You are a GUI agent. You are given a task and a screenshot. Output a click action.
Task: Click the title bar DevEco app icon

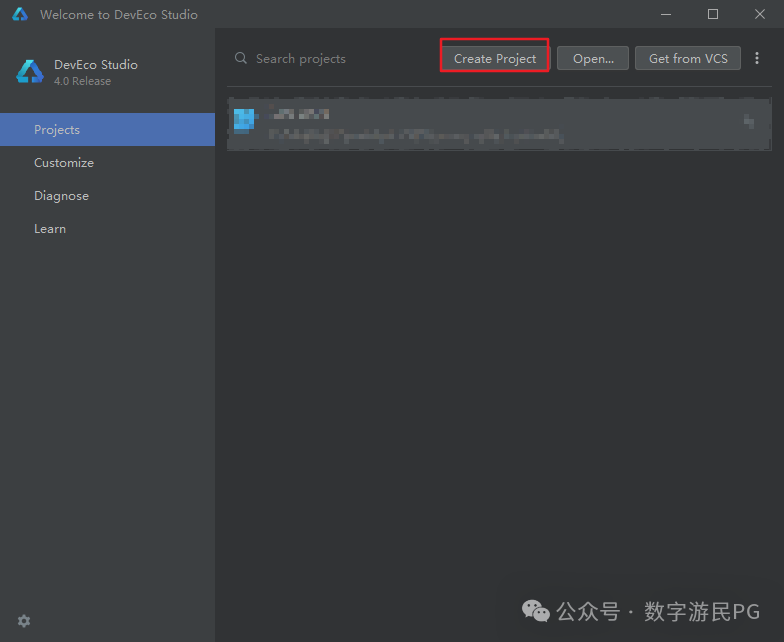(20, 14)
